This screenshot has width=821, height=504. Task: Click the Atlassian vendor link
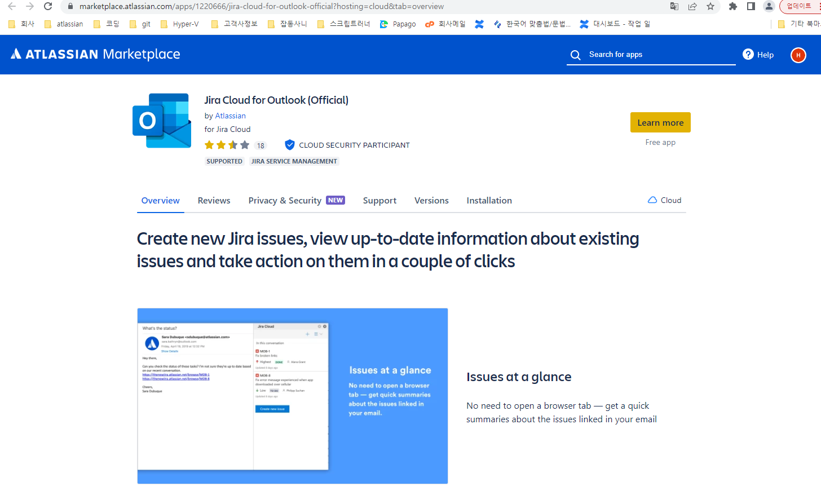[x=230, y=116]
